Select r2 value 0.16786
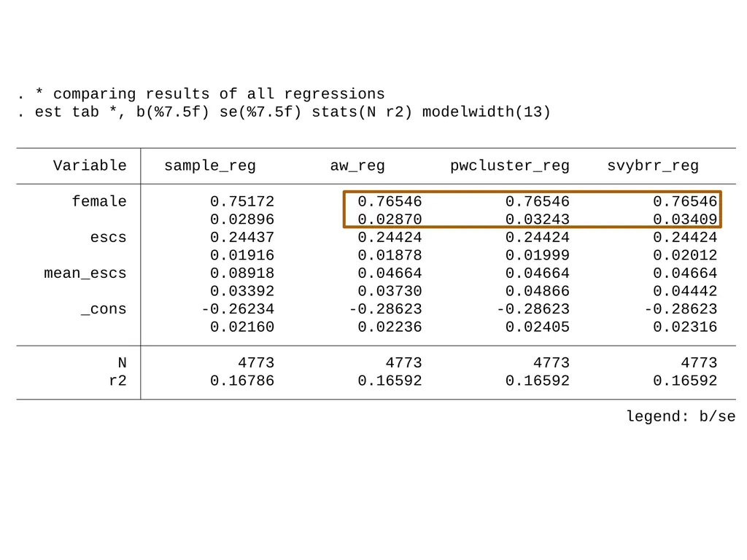 (242, 381)
